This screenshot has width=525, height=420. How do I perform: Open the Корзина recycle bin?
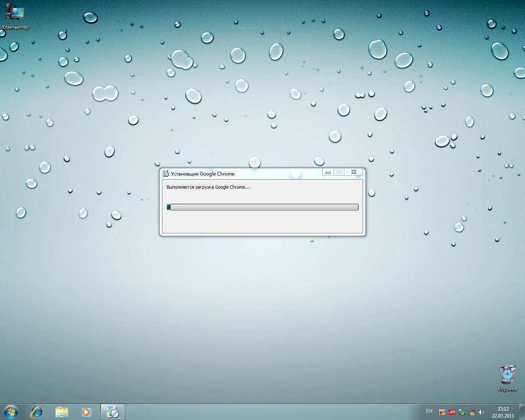pos(507,374)
